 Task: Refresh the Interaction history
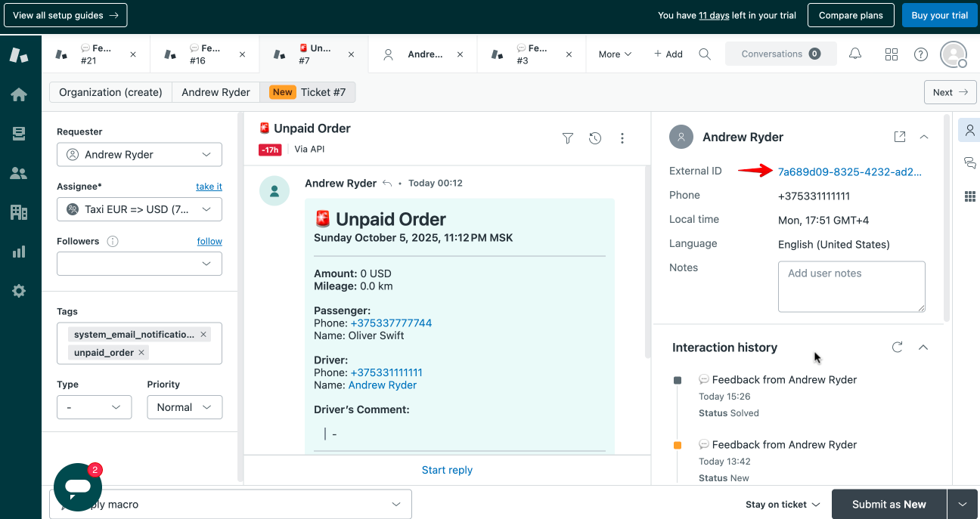click(898, 348)
